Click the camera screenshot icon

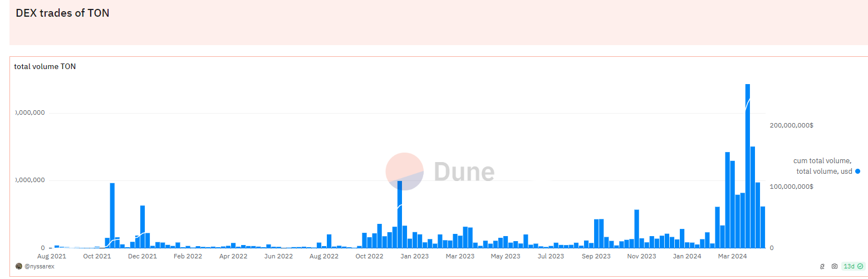click(x=834, y=267)
